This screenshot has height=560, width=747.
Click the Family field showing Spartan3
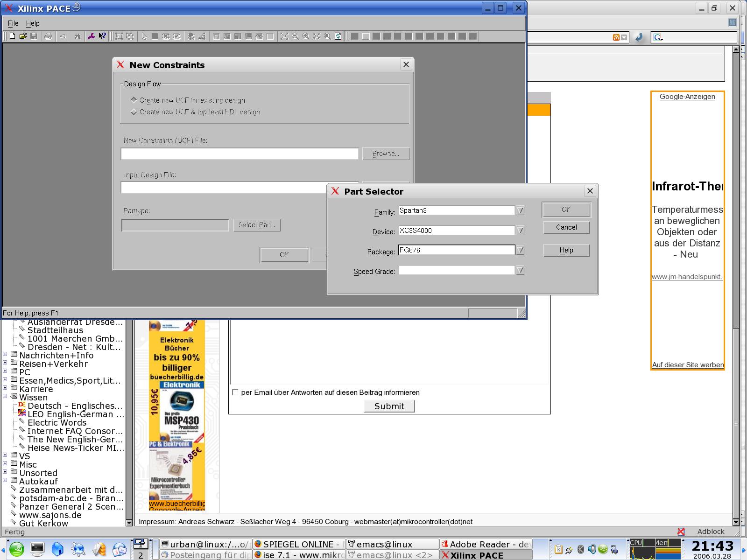[x=457, y=210]
